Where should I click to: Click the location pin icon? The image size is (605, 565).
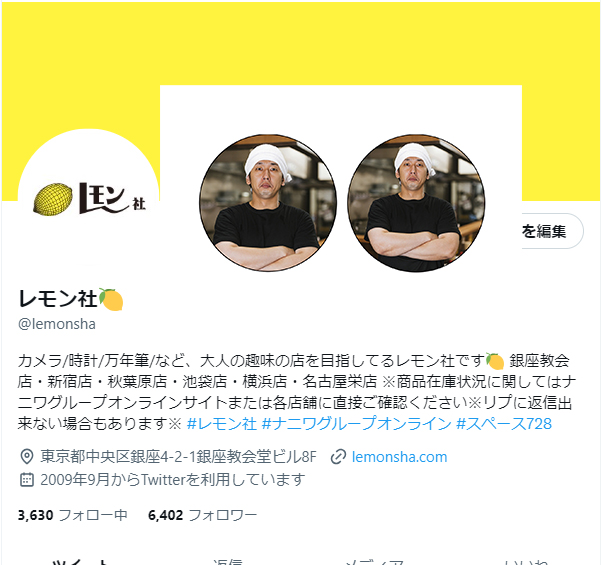point(26,457)
